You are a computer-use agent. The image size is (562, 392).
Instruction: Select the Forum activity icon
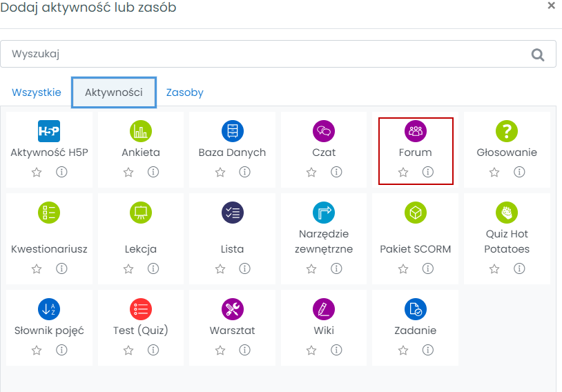(x=416, y=130)
